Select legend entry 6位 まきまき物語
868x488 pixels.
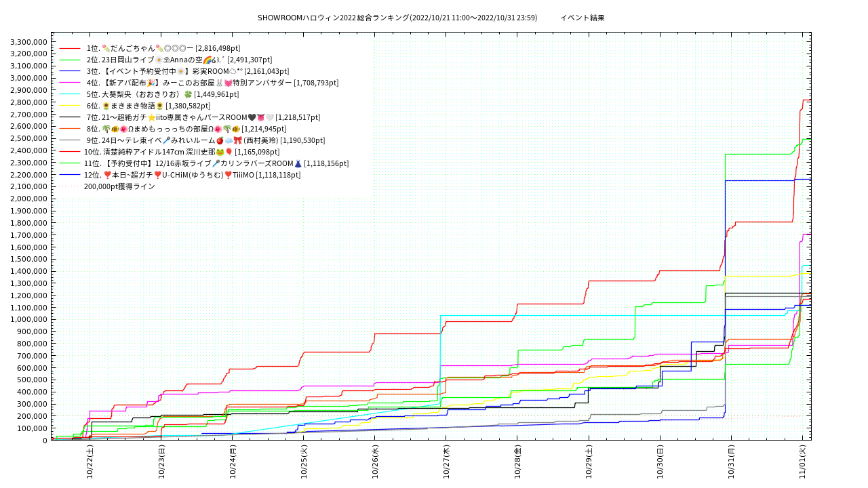149,106
